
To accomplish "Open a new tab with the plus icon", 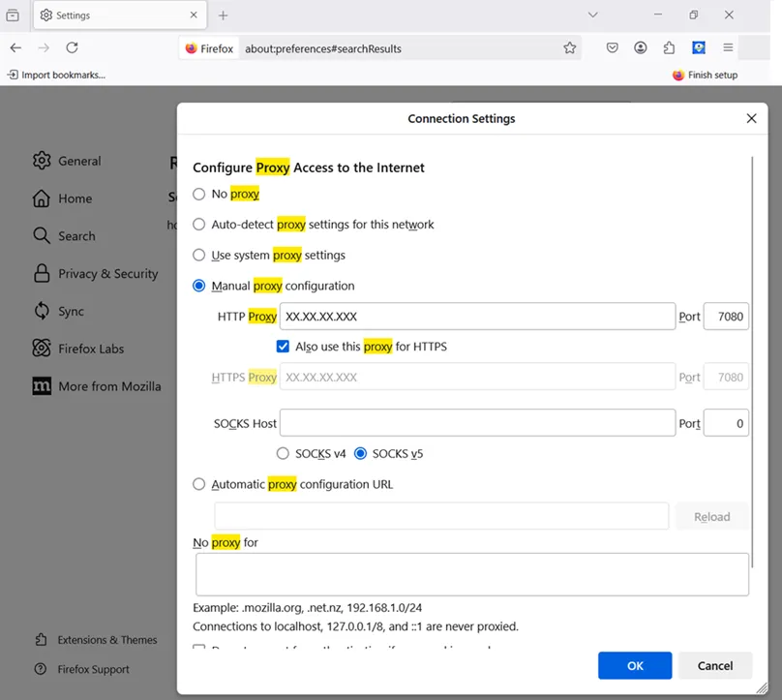I will pos(223,15).
